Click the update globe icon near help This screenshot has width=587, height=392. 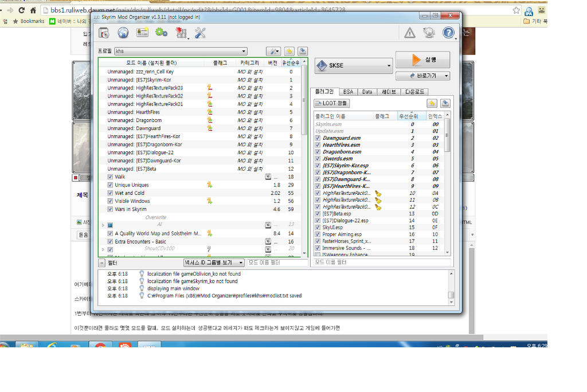429,33
